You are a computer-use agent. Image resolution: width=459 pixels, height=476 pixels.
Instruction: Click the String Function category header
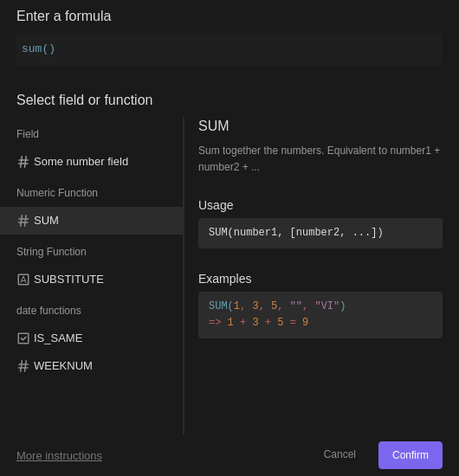51,252
